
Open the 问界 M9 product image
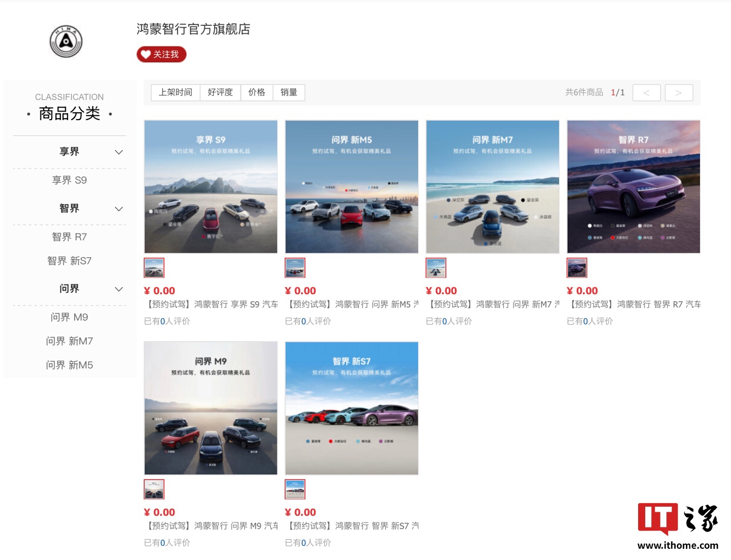[211, 408]
